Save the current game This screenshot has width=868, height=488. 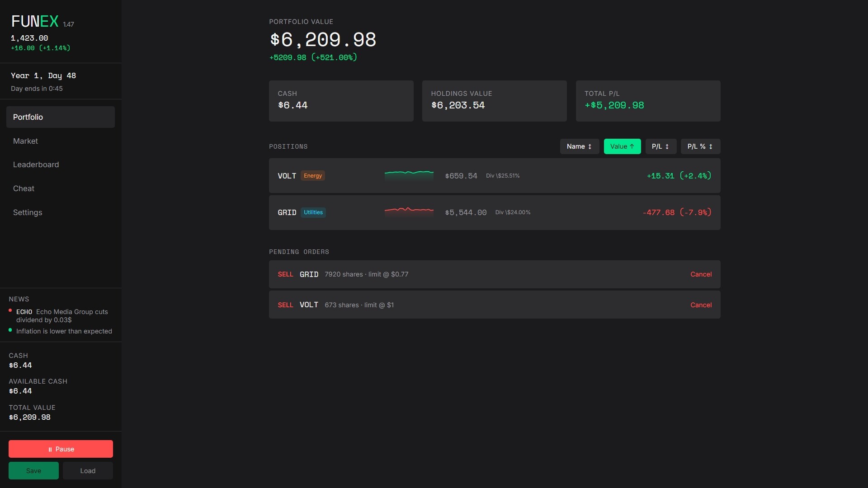click(x=33, y=471)
